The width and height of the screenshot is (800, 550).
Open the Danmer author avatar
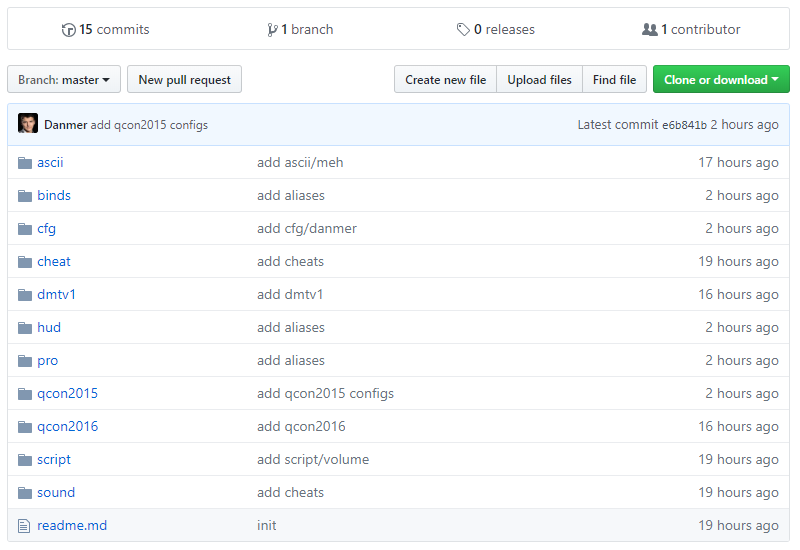pos(28,125)
